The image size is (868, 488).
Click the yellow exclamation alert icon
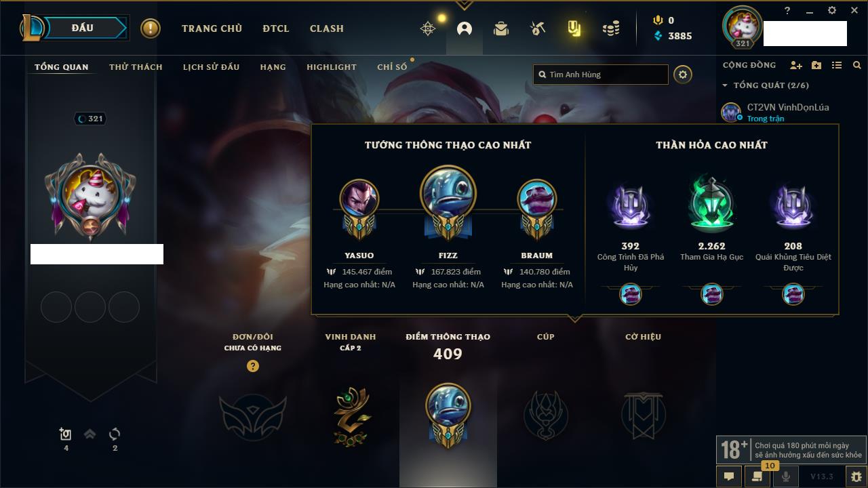(x=151, y=28)
